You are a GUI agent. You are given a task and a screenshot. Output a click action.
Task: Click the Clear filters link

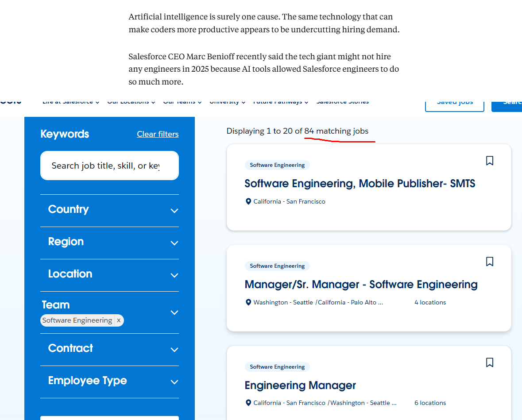pos(158,134)
